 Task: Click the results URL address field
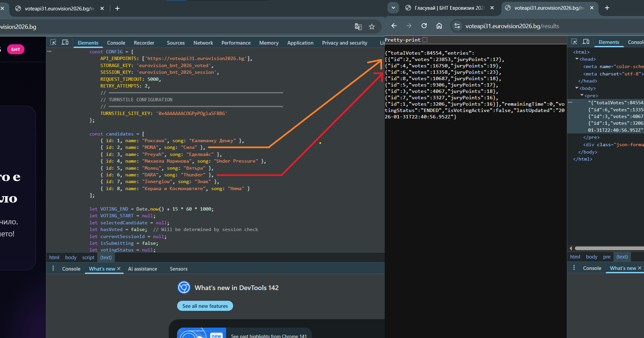(x=512, y=26)
